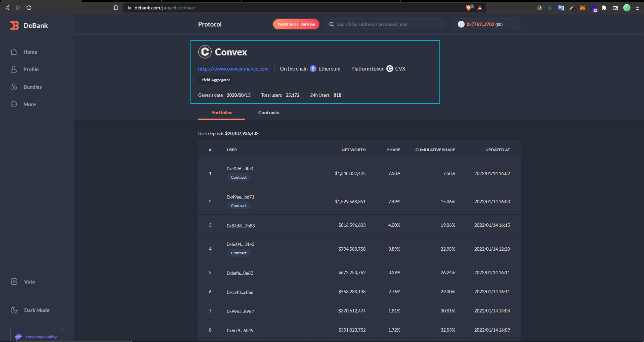Screen dimensions: 644x342
Task: Open the connected wallet 0x7769...f700 dropdown
Action: point(486,24)
